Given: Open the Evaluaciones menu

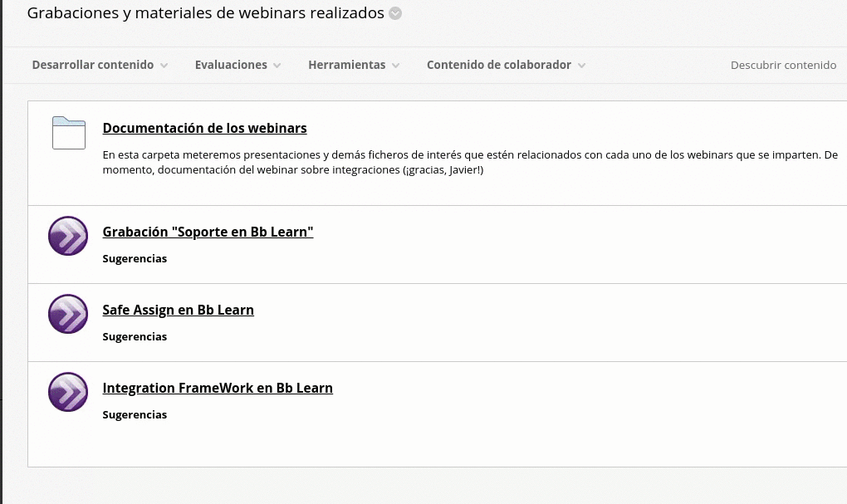Looking at the screenshot, I should coord(231,65).
